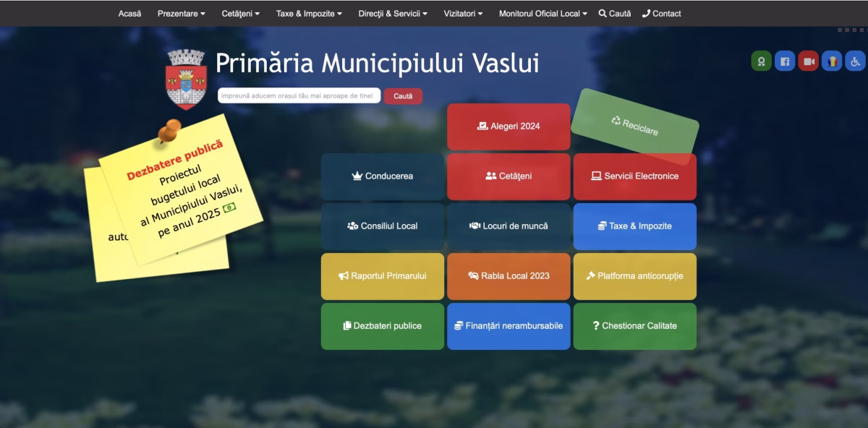Screen dimensions: 868x428
Task: Click Caută with magnifier in navbar
Action: (x=615, y=13)
